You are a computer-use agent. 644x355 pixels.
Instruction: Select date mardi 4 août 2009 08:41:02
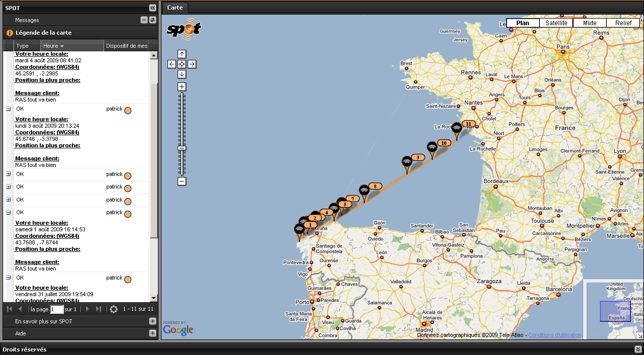point(48,60)
